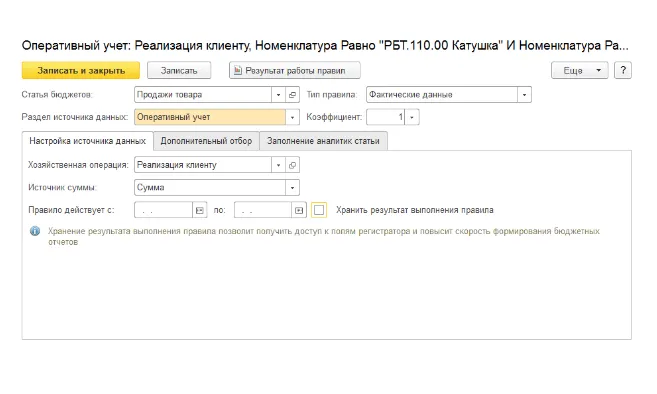Expand the Раздел источника данных dropdown

pyautogui.click(x=292, y=117)
